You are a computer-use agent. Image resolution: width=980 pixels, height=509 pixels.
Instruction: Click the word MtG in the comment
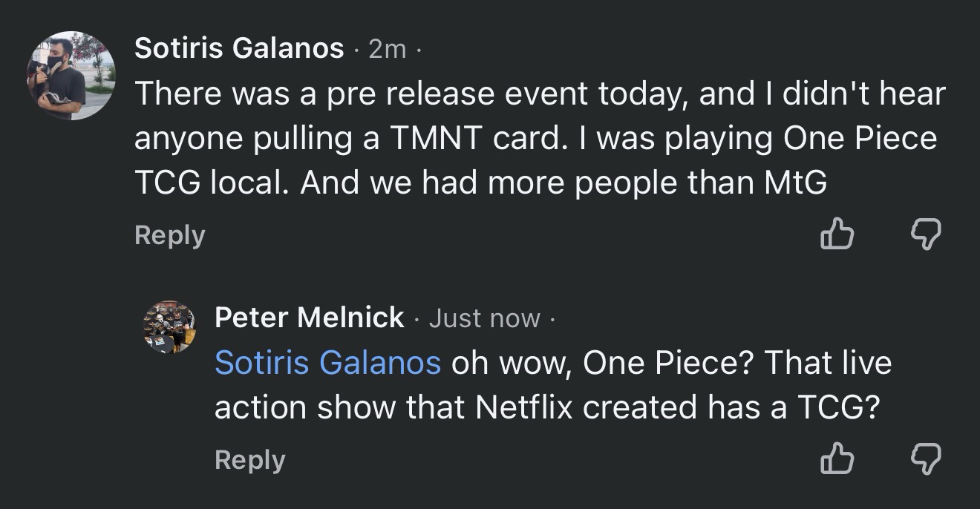click(x=794, y=184)
